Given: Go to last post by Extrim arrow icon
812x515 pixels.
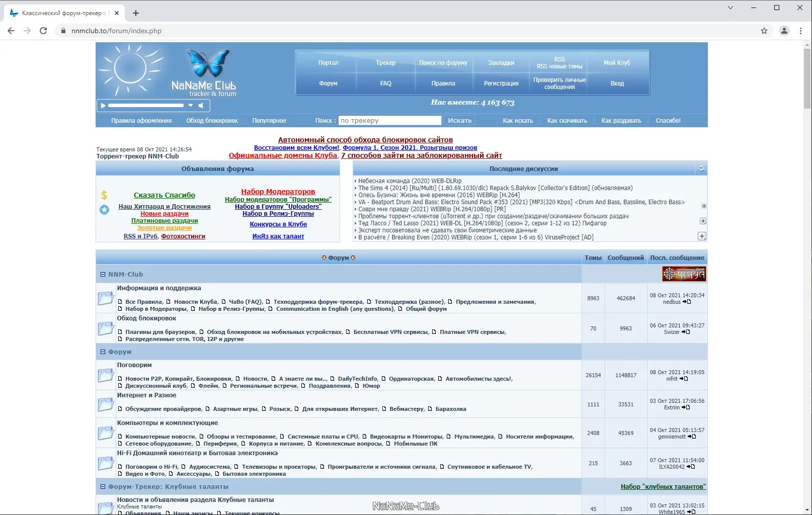Looking at the screenshot, I should [686, 407].
